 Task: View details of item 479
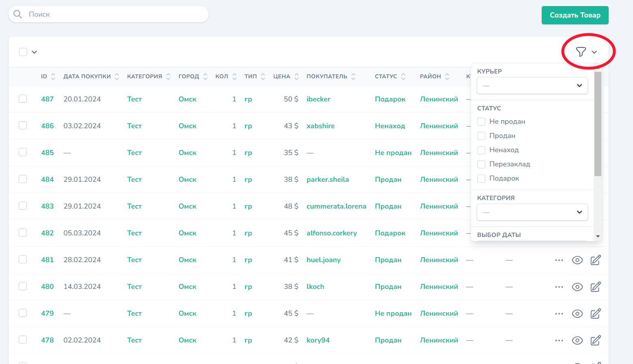coord(577,314)
